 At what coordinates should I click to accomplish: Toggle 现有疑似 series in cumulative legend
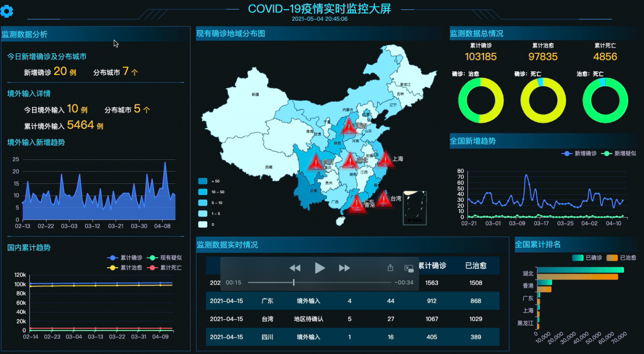(165, 258)
